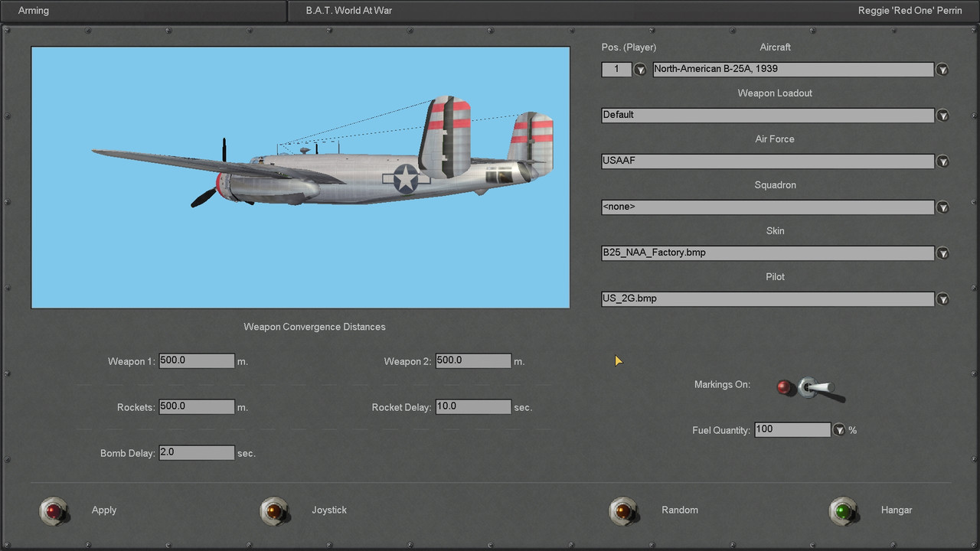
Task: Click the North-American B-25A aircraft field
Action: [793, 69]
